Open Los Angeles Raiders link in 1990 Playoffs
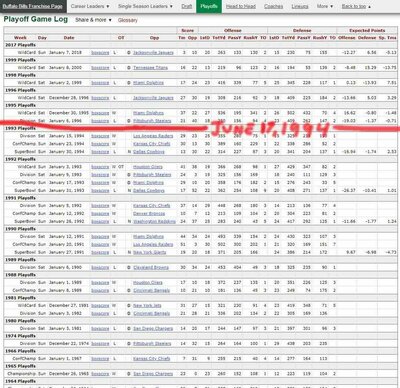 [153, 244]
